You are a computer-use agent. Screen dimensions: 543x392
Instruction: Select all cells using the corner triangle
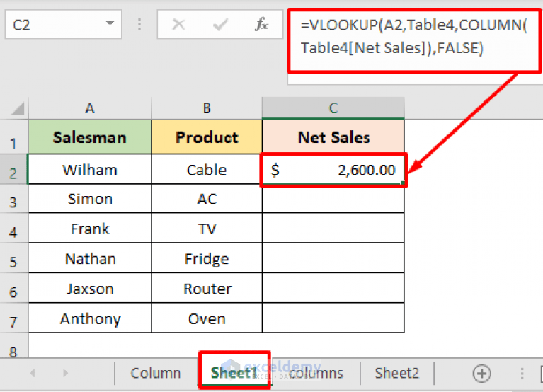coord(18,109)
